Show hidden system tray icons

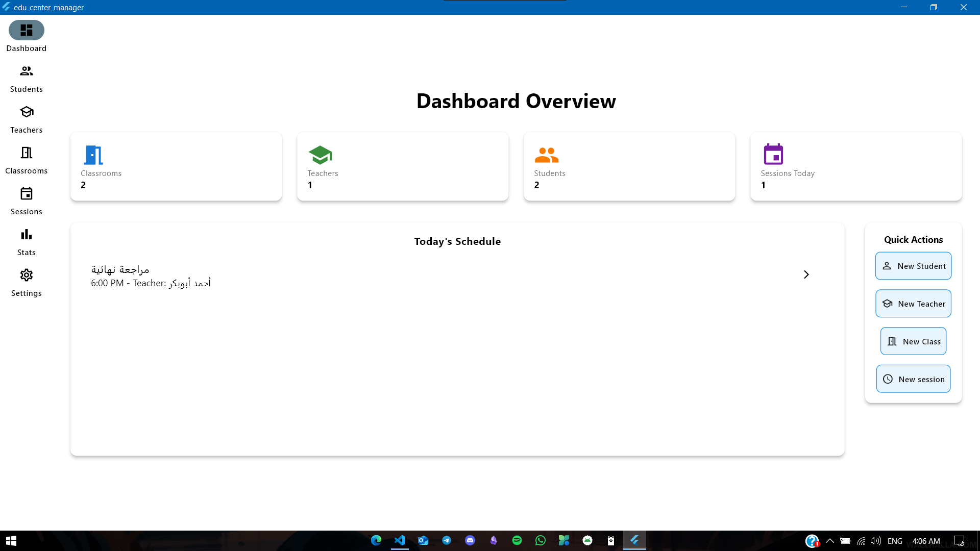(x=830, y=541)
